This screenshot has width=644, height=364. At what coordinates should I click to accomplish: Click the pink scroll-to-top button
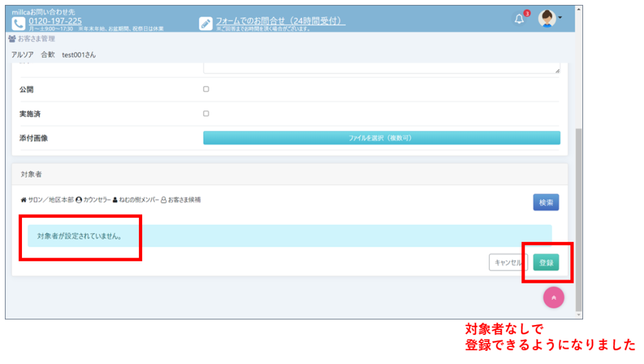pos(553,298)
